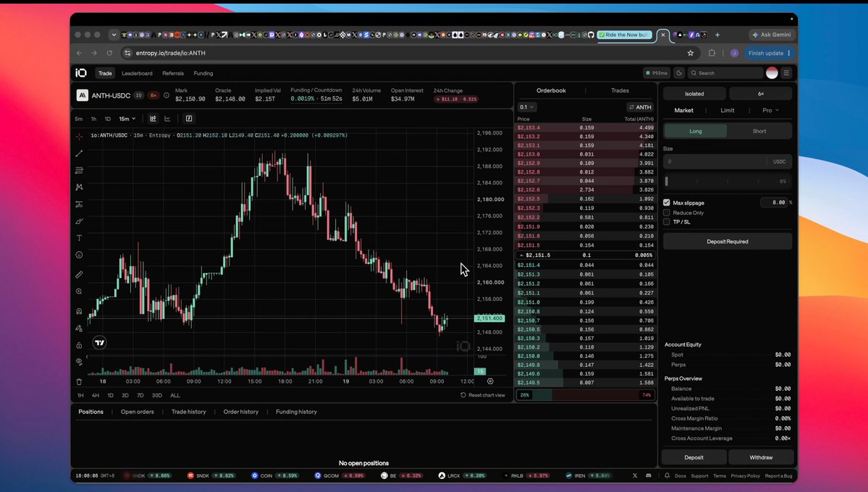Open the emoji/icons drawing tool

[x=79, y=255]
